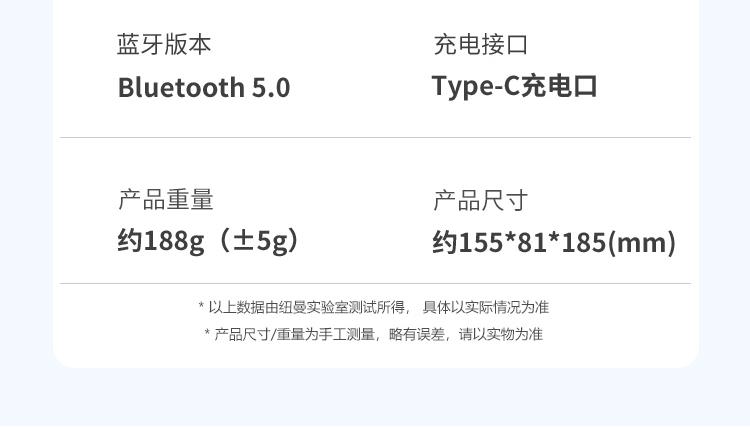The image size is (750, 427).
Task: Click the 请以实物为准 phrase
Action: point(501,334)
